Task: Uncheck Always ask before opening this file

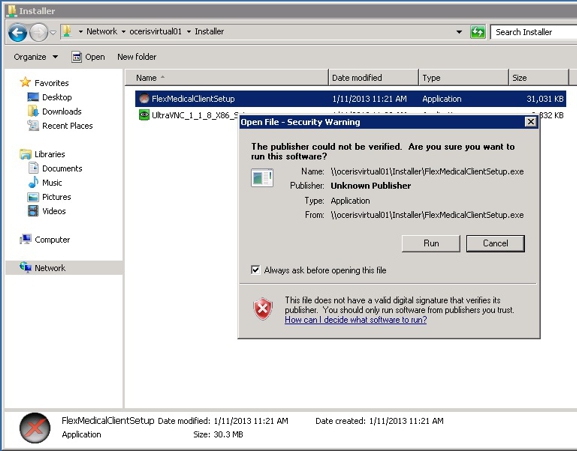Action: [255, 270]
